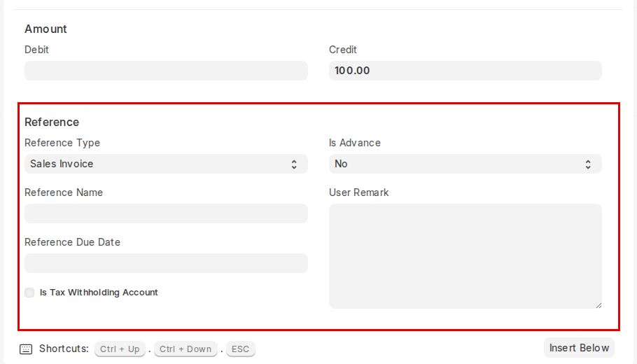Open the Reference Type dropdown
The width and height of the screenshot is (637, 364).
click(166, 164)
